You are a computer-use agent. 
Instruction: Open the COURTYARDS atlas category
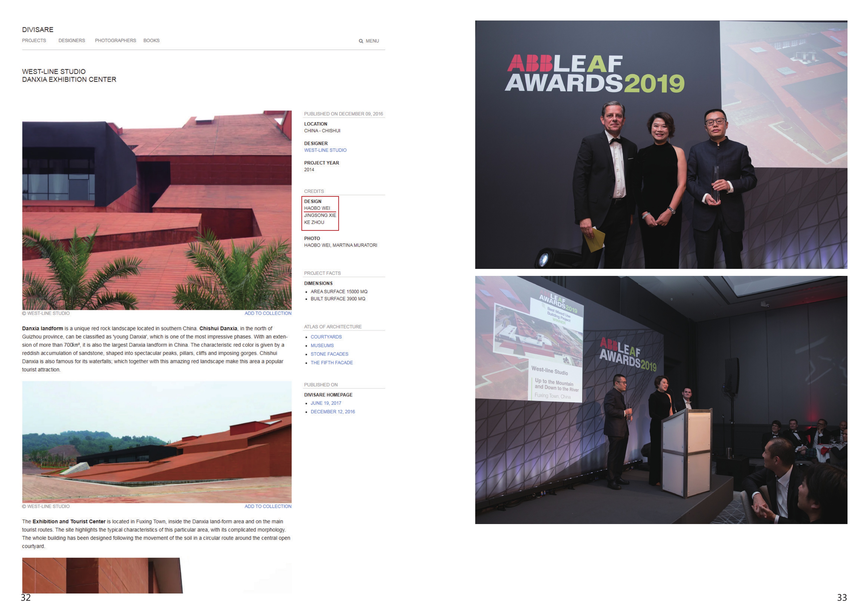tap(326, 337)
